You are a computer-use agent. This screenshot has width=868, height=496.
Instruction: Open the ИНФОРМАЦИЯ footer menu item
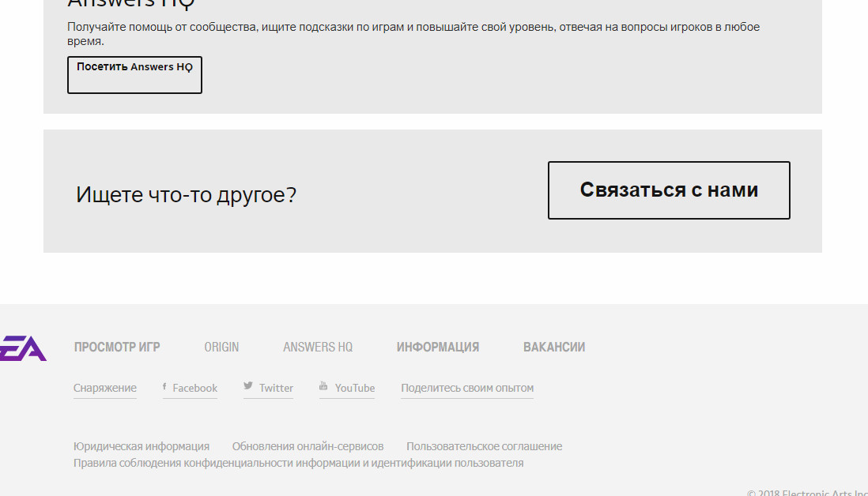(438, 348)
